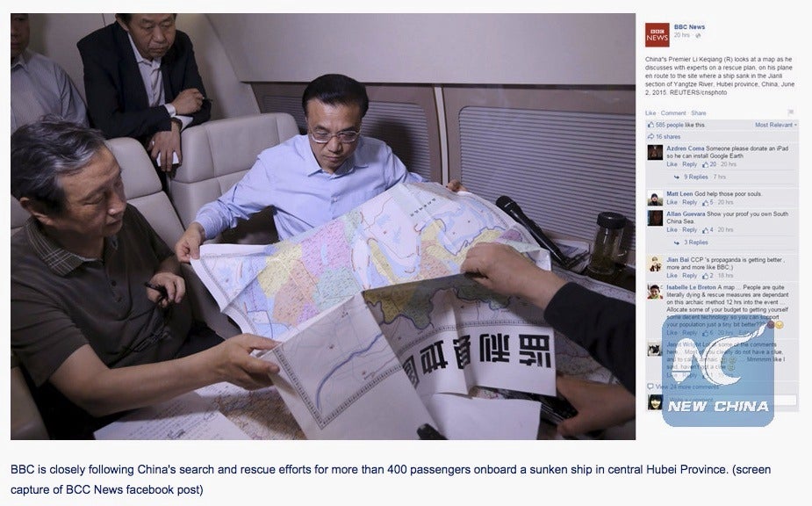The image size is (812, 506).
Task: Click the flag icon beside Share
Action: [790, 112]
